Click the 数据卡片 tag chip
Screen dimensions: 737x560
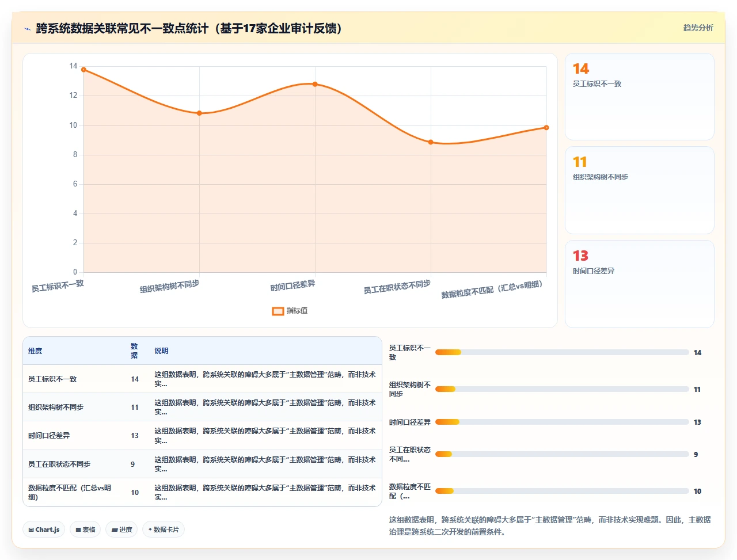pos(163,529)
